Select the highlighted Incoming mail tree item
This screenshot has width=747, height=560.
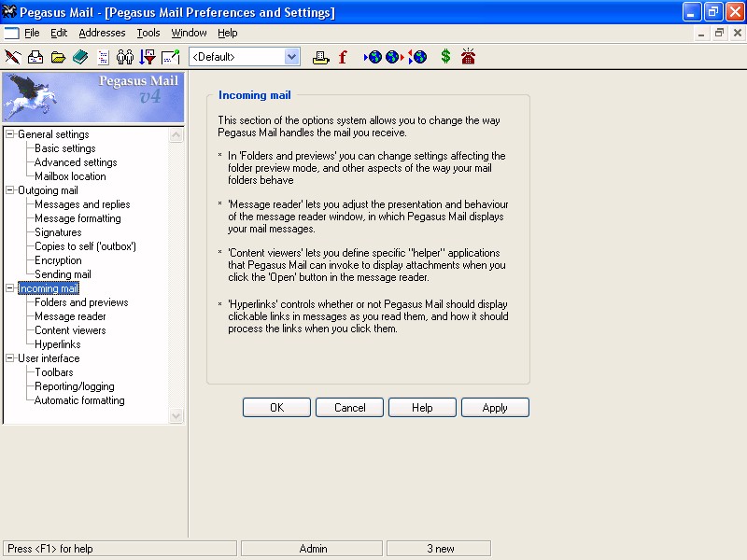49,288
